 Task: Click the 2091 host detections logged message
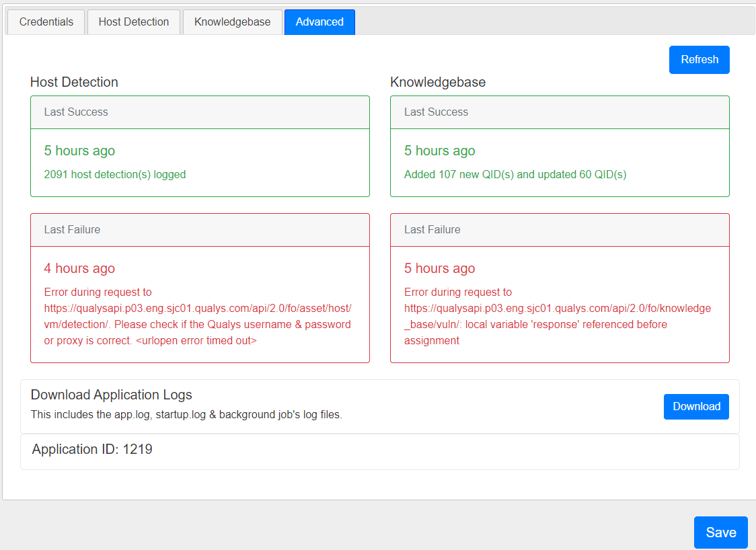pos(115,174)
